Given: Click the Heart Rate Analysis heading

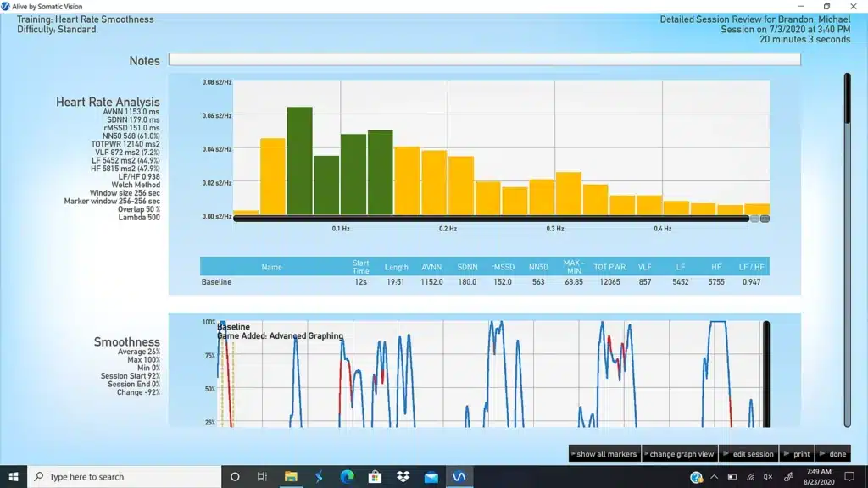Looking at the screenshot, I should pyautogui.click(x=108, y=102).
